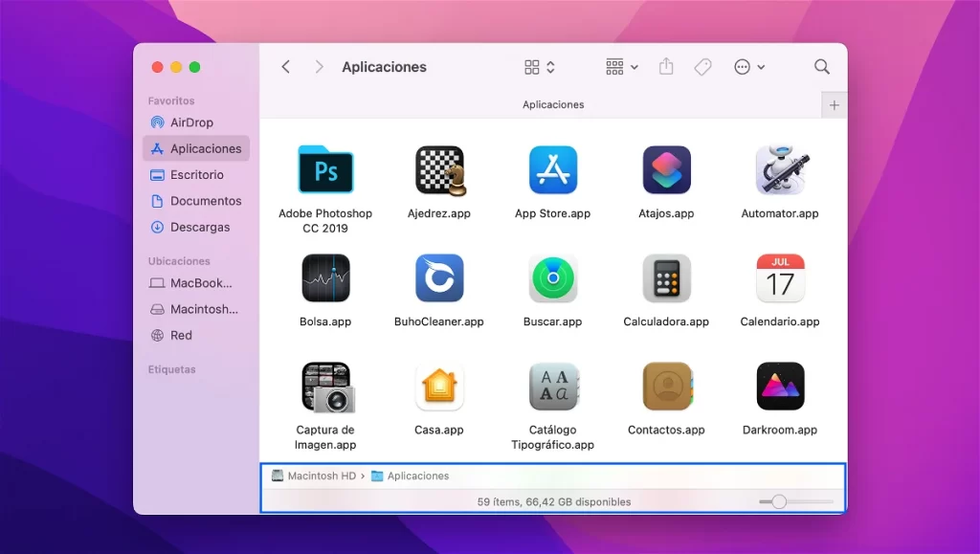Click Aplicaciones in the path bar
This screenshot has height=554, width=980.
(411, 476)
